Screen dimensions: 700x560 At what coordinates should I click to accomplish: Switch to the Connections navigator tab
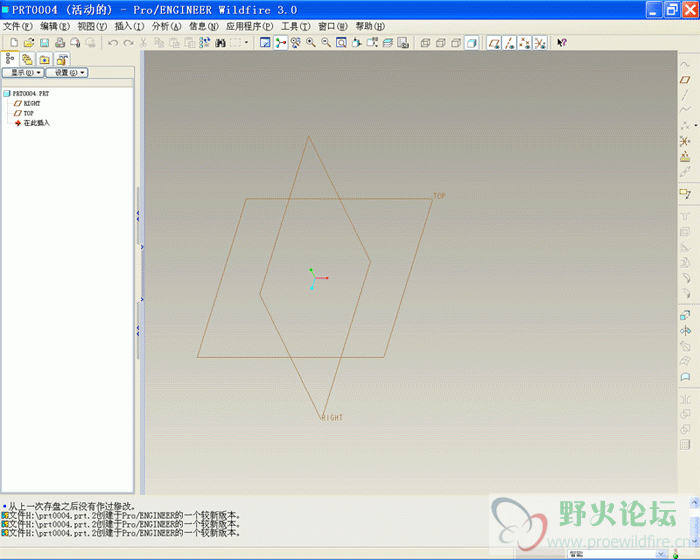point(62,59)
